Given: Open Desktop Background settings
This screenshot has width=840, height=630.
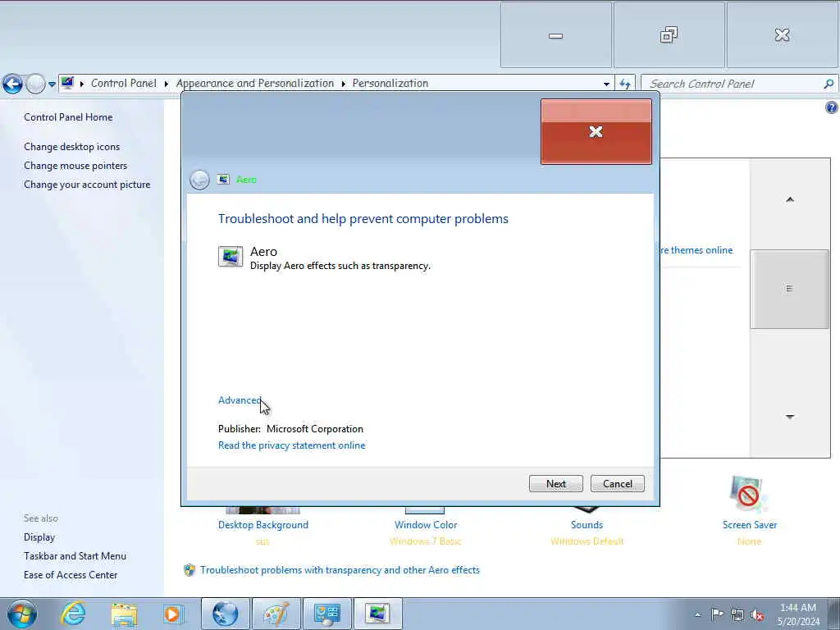Looking at the screenshot, I should pyautogui.click(x=263, y=525).
